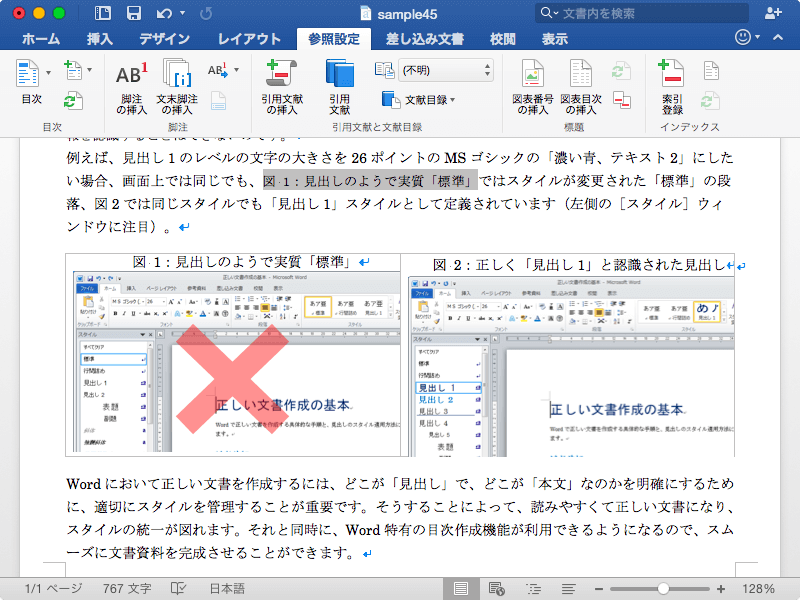
Task: Insert an endnote with 文末脚注の挿入
Action: (177, 87)
